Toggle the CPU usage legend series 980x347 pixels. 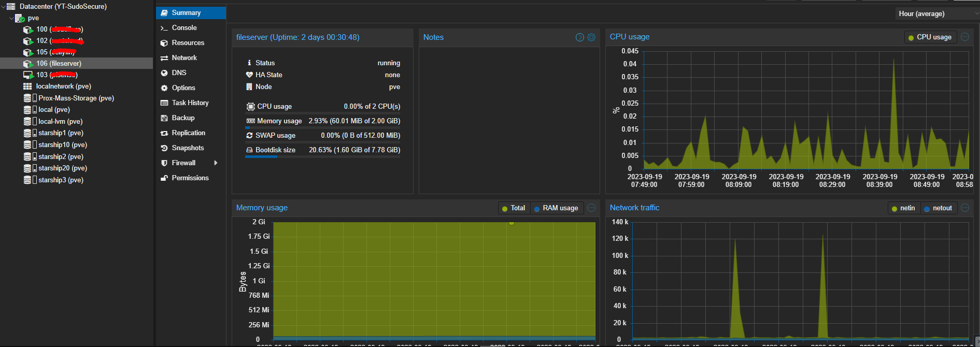click(x=930, y=37)
